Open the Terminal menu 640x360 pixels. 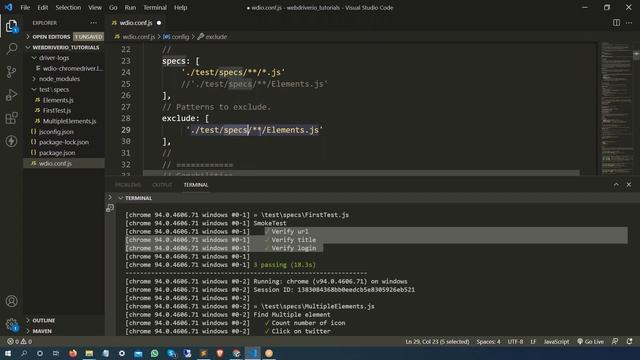155,7
